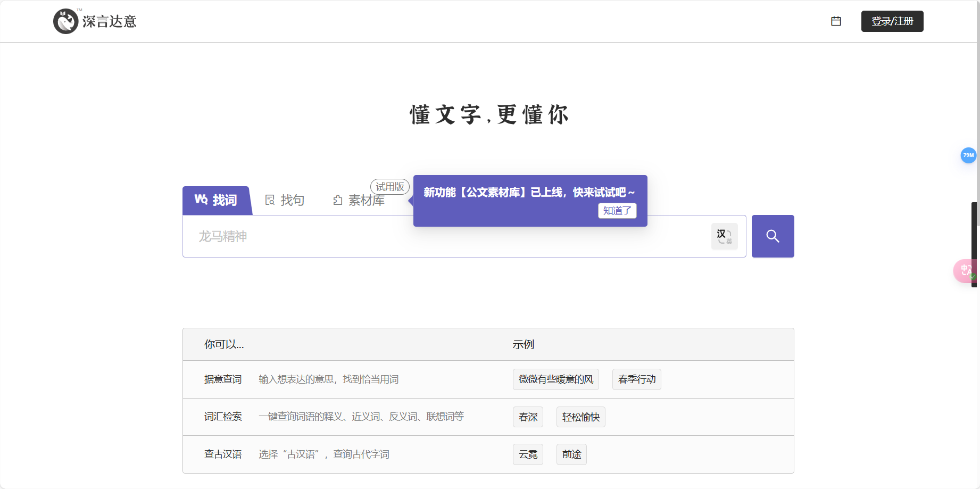Select the 找词 tab
The width and height of the screenshot is (980, 489).
click(x=223, y=201)
